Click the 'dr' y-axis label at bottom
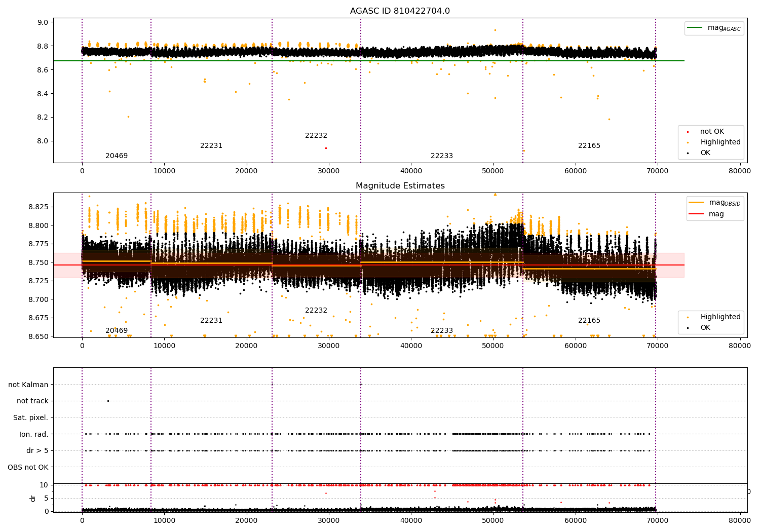 click(33, 498)
